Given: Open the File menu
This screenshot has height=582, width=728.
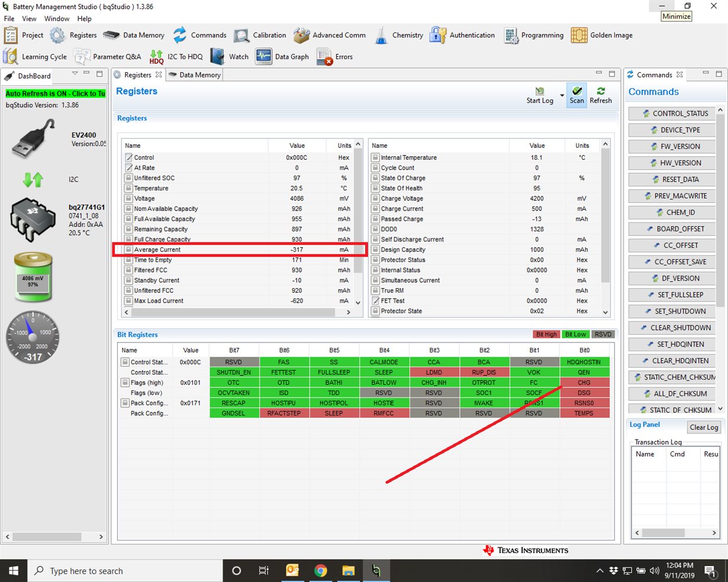Looking at the screenshot, I should pos(9,18).
